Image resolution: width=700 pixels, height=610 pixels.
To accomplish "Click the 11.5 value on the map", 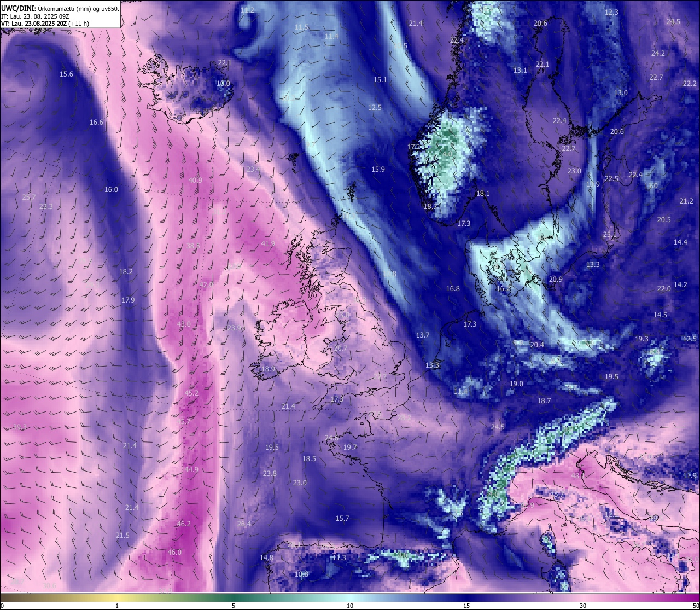I will [301, 27].
